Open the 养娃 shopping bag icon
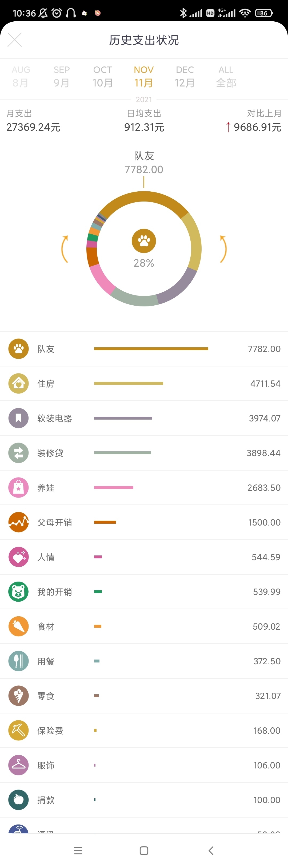 (18, 488)
